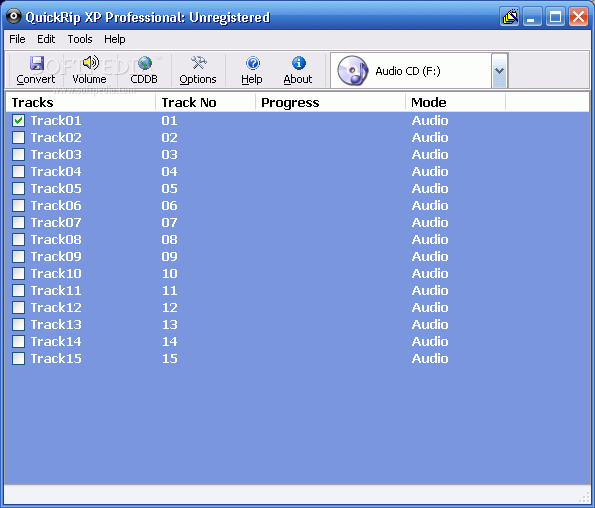Image resolution: width=595 pixels, height=508 pixels.
Task: Click the Audio mode cell of Track02
Action: pyautogui.click(x=430, y=137)
